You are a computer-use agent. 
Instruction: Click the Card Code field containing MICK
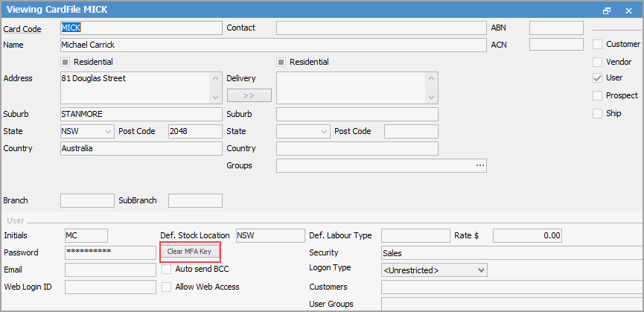click(x=141, y=28)
